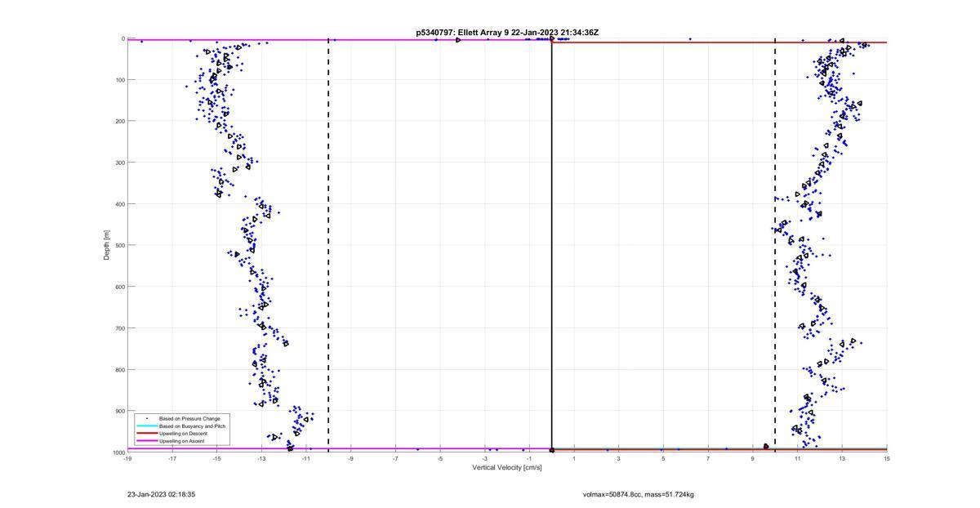Click the depth tick label '500'
The image size is (980, 508).
point(119,245)
